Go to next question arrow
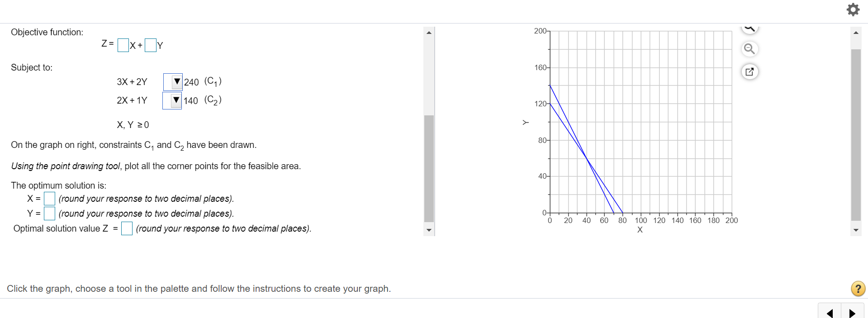 [852, 313]
